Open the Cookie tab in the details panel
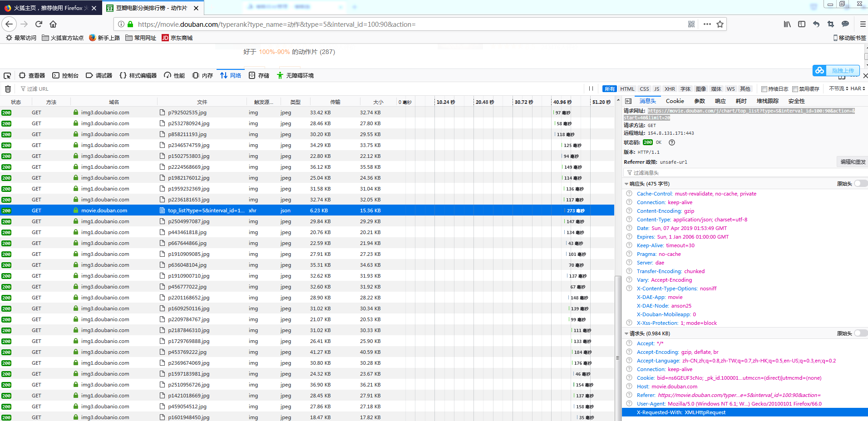This screenshot has height=421, width=868. 675,101
